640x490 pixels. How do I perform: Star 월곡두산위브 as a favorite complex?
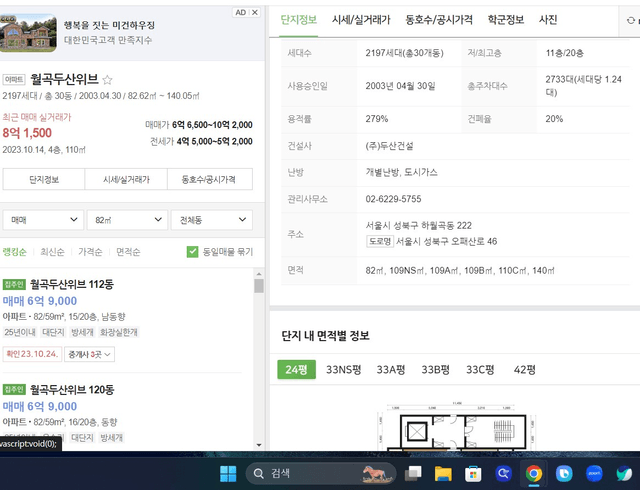pyautogui.click(x=107, y=80)
